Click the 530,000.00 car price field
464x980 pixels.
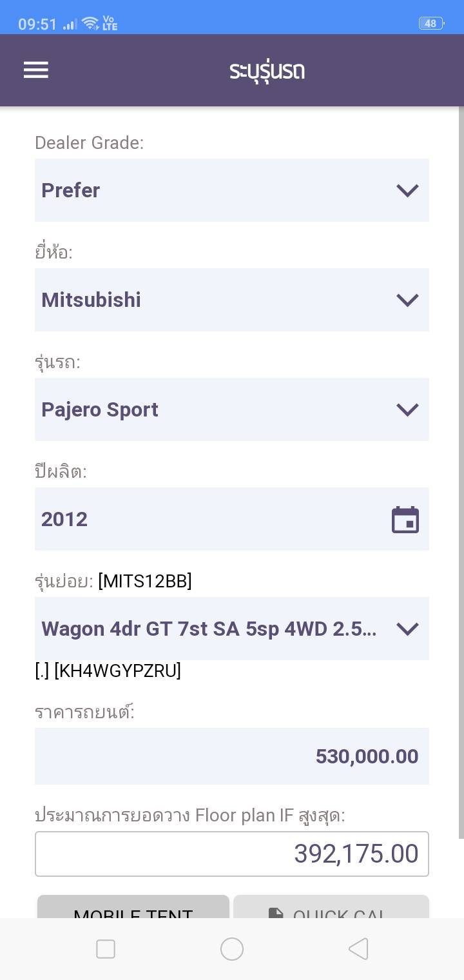pos(231,756)
